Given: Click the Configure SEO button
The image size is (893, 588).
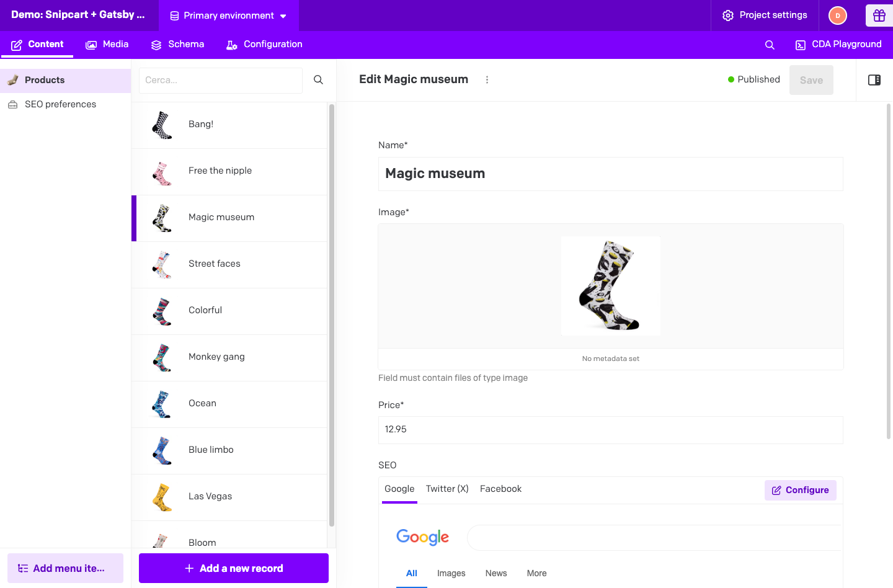Looking at the screenshot, I should (800, 490).
